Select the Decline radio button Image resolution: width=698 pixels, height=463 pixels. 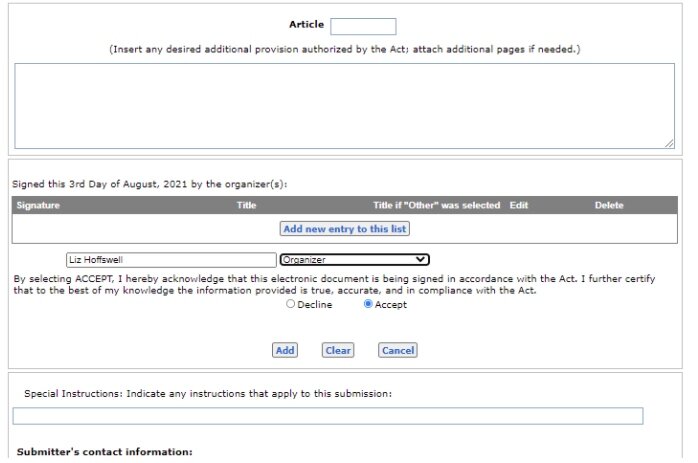click(x=291, y=305)
